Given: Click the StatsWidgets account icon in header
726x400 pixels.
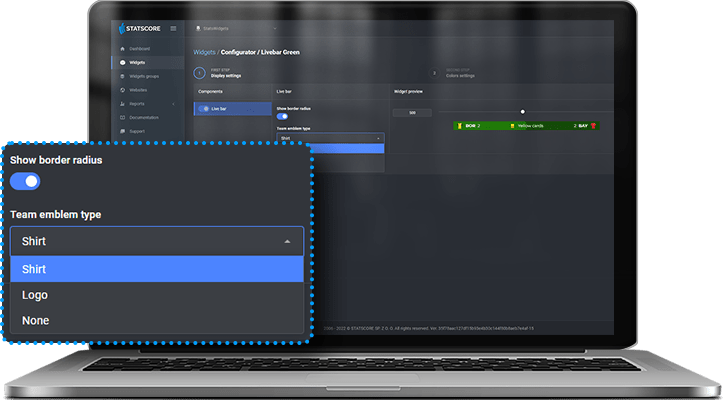Looking at the screenshot, I should (x=198, y=28).
